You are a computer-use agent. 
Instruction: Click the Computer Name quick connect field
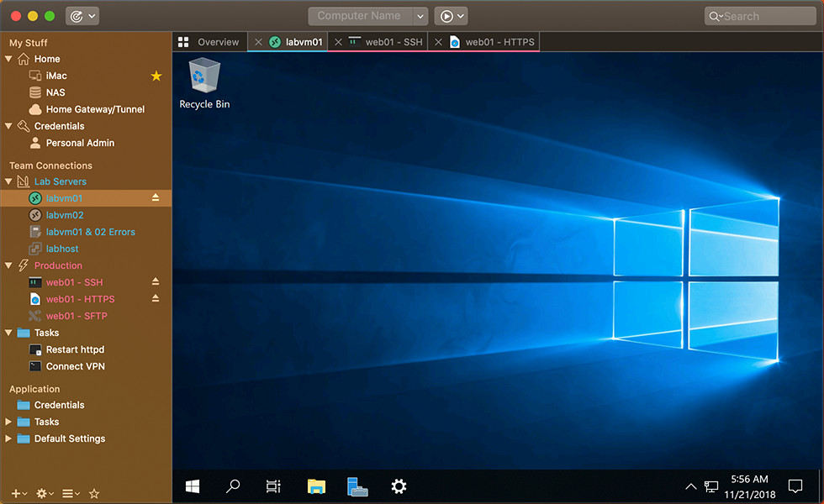coord(360,16)
